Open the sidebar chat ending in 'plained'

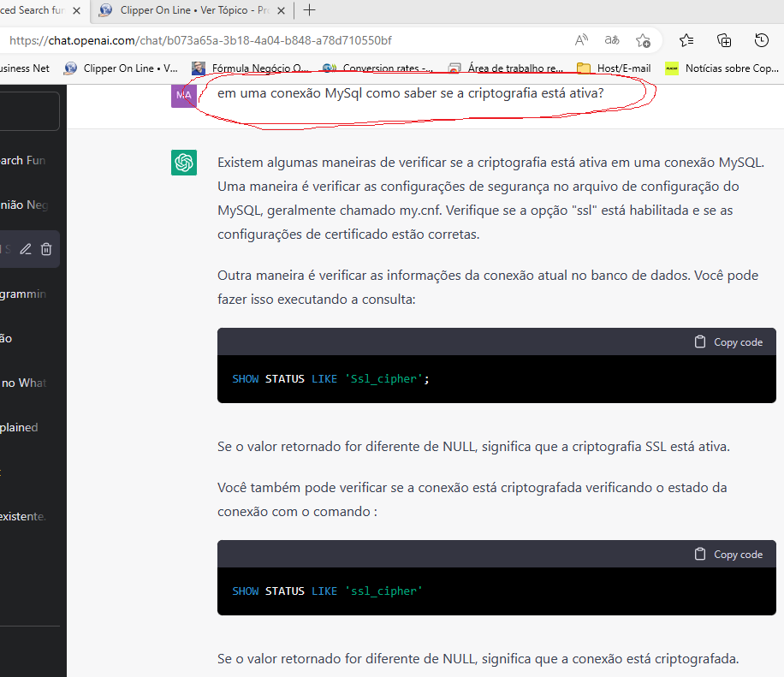(19, 427)
